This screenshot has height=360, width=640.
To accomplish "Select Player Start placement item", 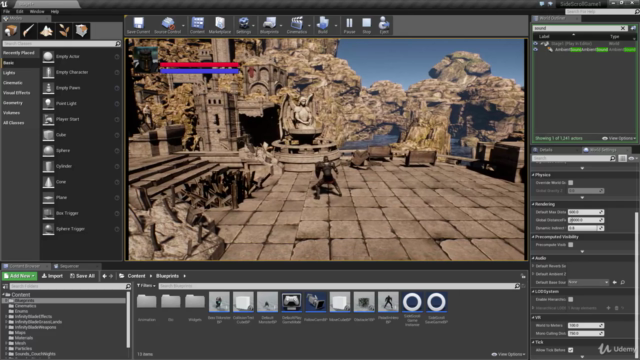I will (x=81, y=119).
